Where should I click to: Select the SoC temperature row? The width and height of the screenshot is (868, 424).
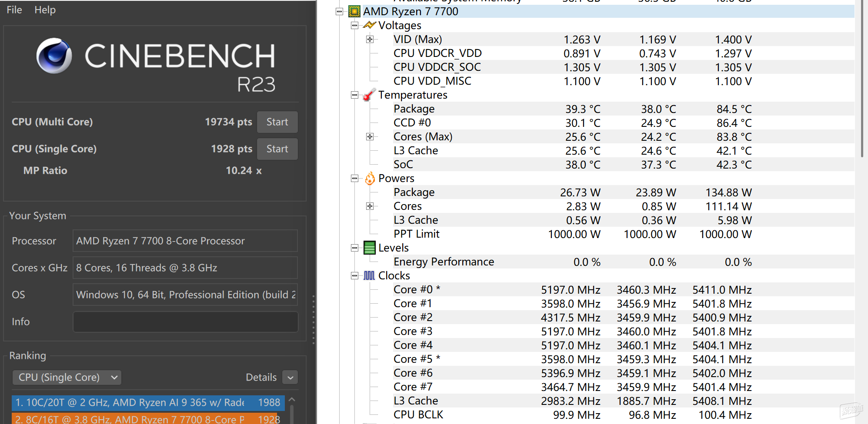click(623, 165)
